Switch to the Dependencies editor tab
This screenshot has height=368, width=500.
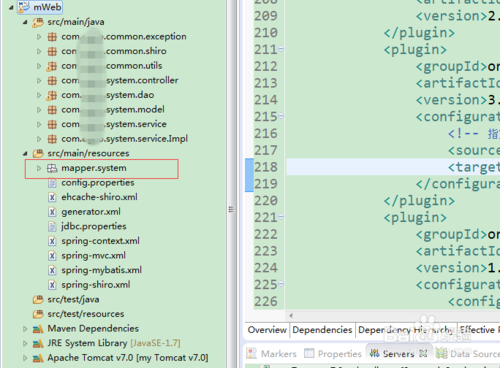(x=322, y=330)
